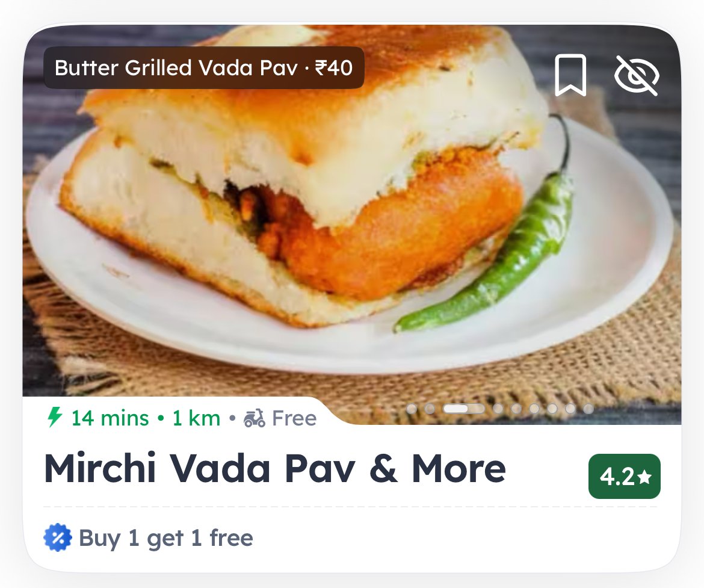
Task: Bookmark Mirchi Vada Pav & More restaurant
Action: pyautogui.click(x=570, y=75)
